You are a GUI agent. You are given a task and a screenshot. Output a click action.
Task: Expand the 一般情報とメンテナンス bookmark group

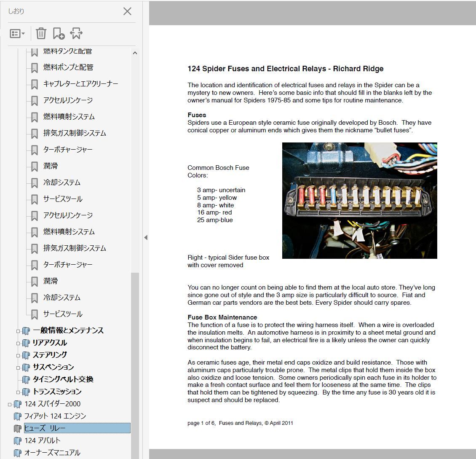point(18,331)
